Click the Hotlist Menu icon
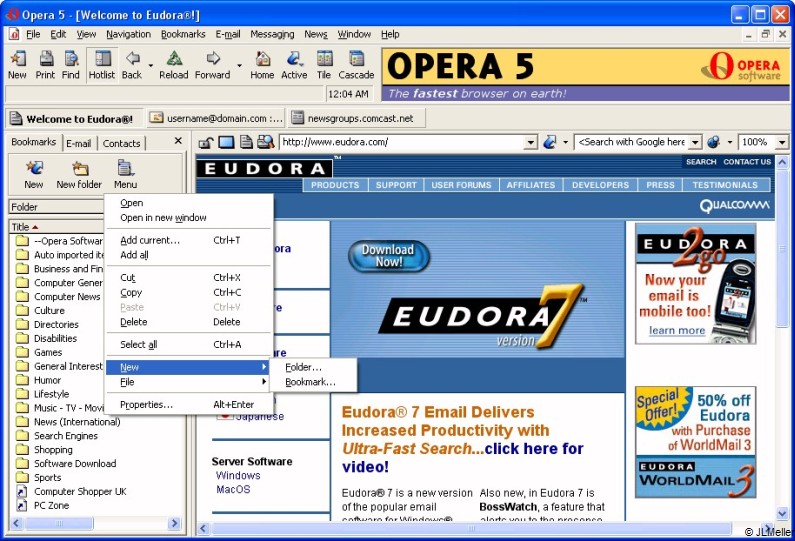This screenshot has width=795, height=541. pos(125,168)
